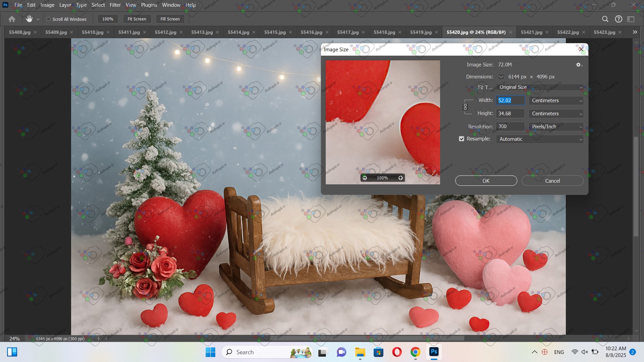Open the Resolution Pixels/Inch dropdown
The image size is (644, 362).
coord(556,127)
